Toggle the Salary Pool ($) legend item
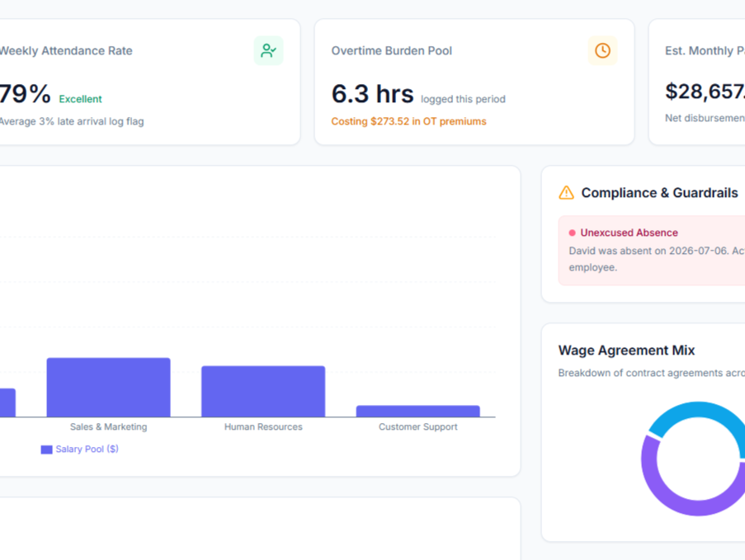745x560 pixels. (x=80, y=449)
